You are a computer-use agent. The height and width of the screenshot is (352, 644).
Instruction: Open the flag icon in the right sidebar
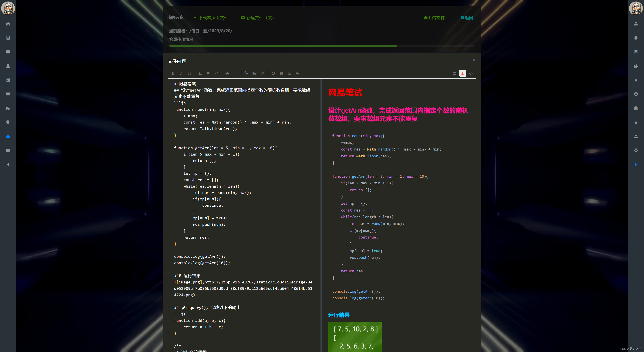tap(636, 52)
